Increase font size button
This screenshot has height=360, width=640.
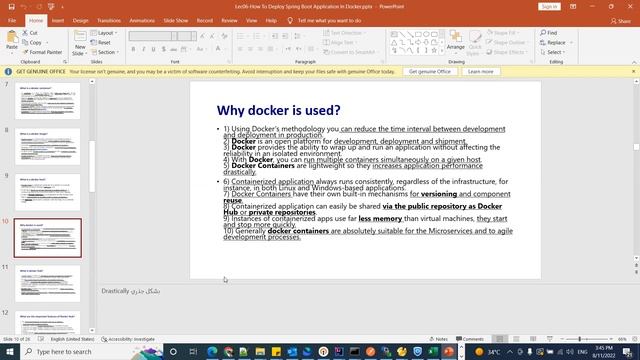pos(202,36)
